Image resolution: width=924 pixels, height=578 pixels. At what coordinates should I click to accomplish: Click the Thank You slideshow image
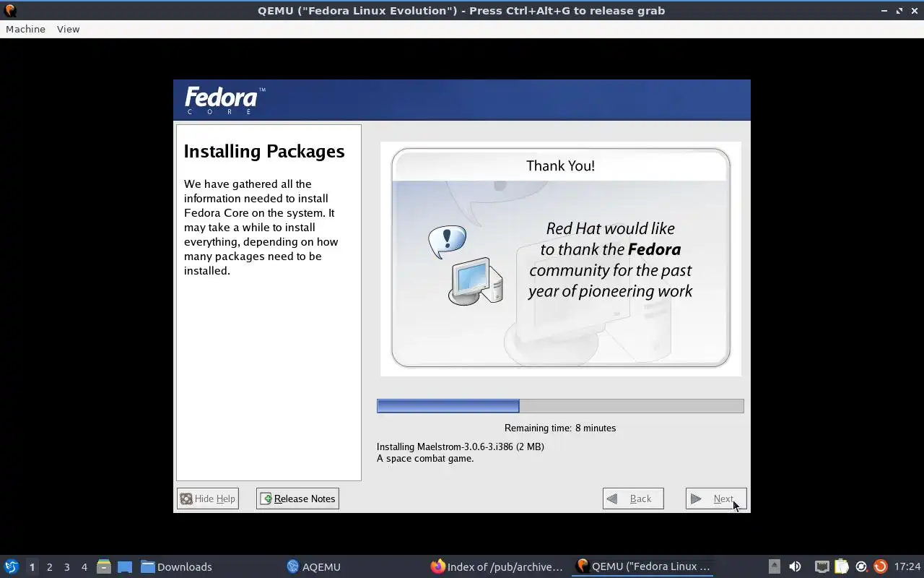[x=561, y=258]
